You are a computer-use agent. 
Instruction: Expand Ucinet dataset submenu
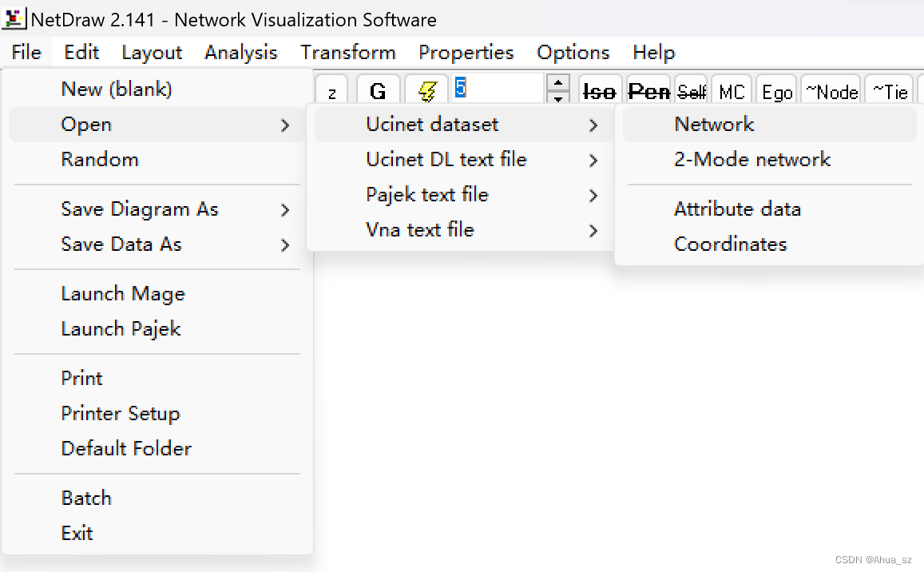pyautogui.click(x=462, y=125)
